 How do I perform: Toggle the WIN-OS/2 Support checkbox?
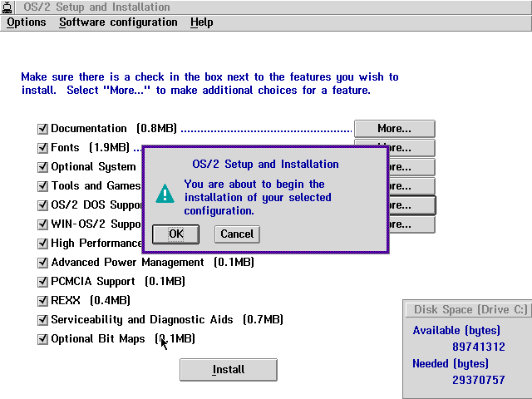(x=42, y=224)
